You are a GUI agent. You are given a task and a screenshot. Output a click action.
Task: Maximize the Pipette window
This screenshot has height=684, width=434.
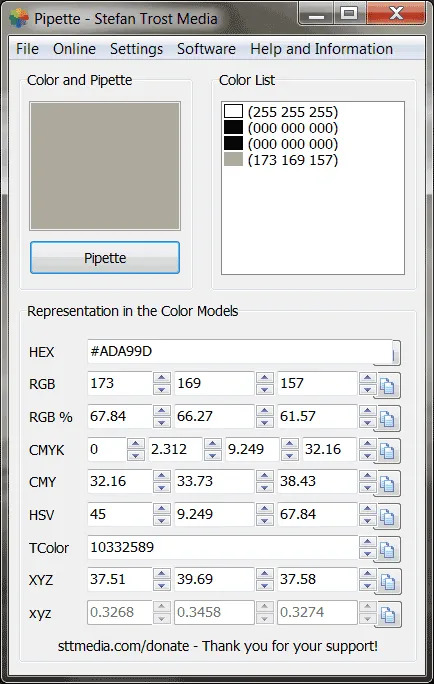click(349, 14)
